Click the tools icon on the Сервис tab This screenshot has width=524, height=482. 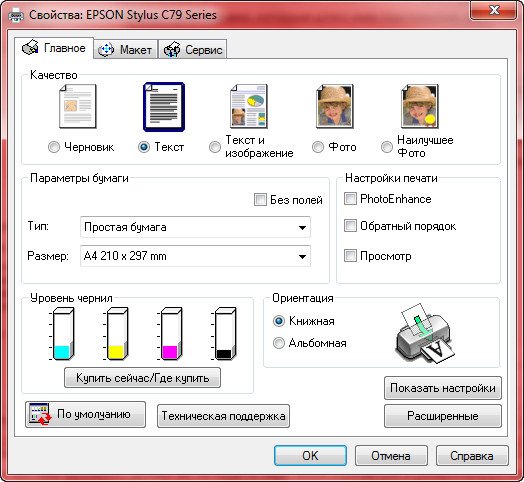click(172, 50)
